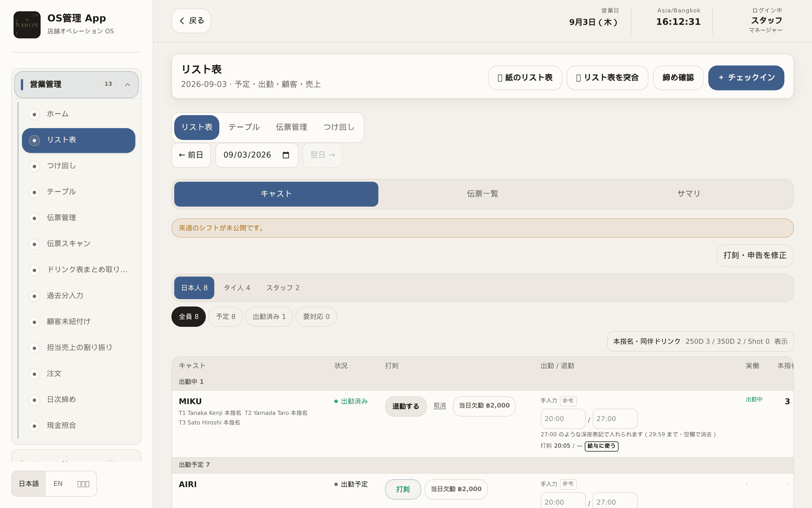The image size is (812, 508).
Task: Open the 伝票一覧 segment tab
Action: [482, 194]
